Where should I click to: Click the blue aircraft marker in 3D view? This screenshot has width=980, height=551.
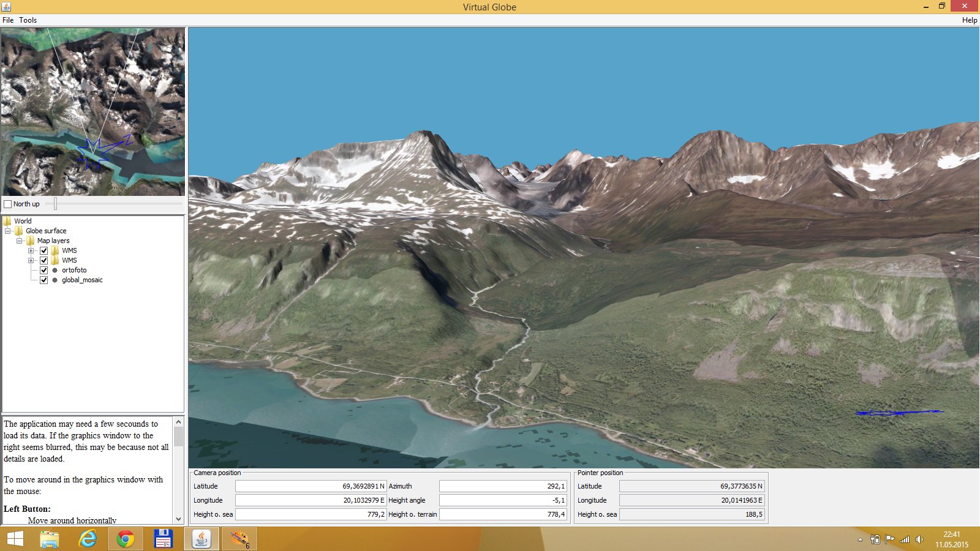899,413
